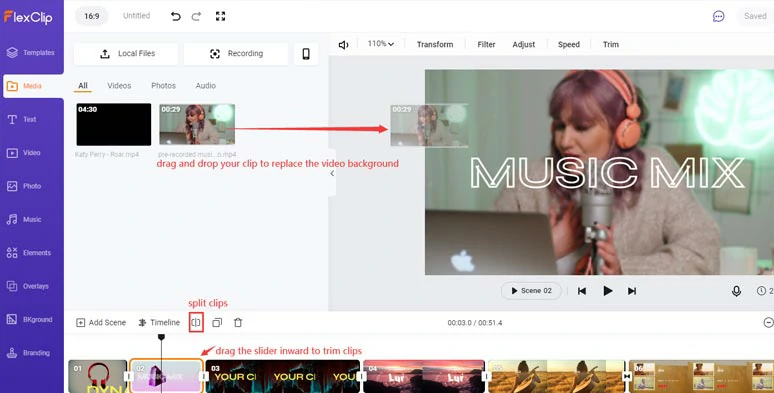Open the Trim tool
Image resolution: width=774 pixels, height=393 pixels.
click(611, 44)
